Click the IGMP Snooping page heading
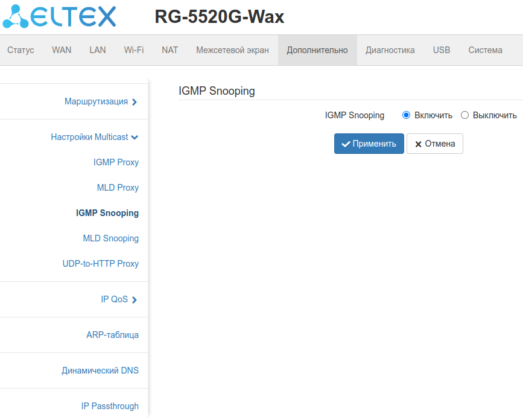The image size is (523, 420). (x=217, y=91)
